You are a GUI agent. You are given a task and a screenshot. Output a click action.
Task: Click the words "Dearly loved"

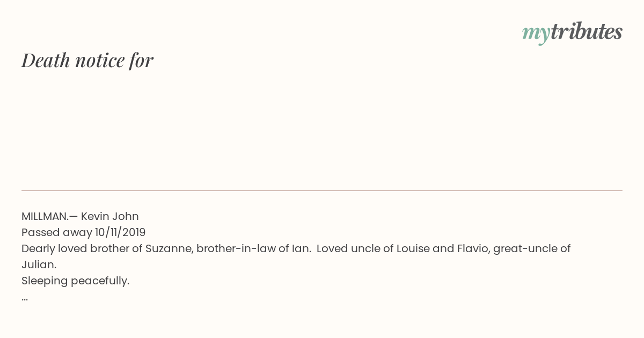pos(54,248)
